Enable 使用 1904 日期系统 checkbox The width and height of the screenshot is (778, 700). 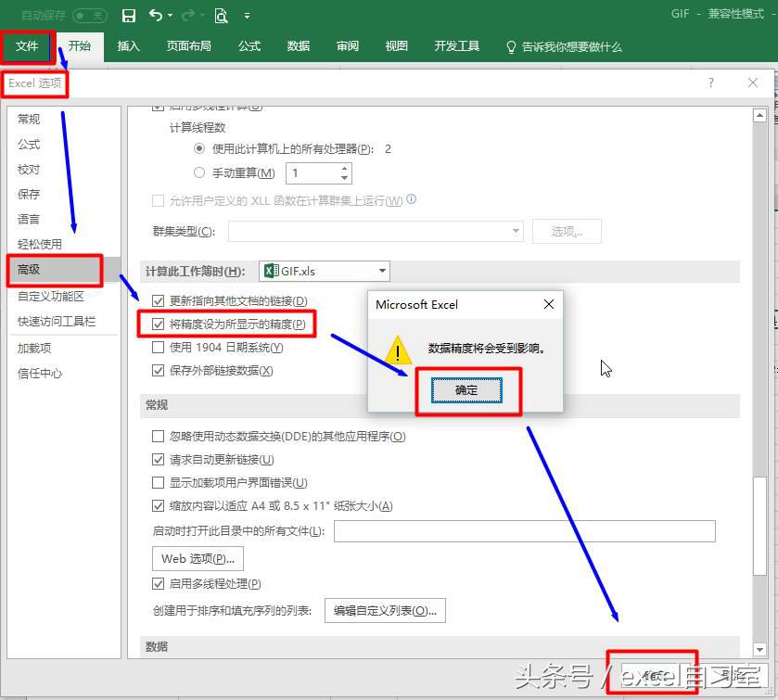tap(158, 348)
